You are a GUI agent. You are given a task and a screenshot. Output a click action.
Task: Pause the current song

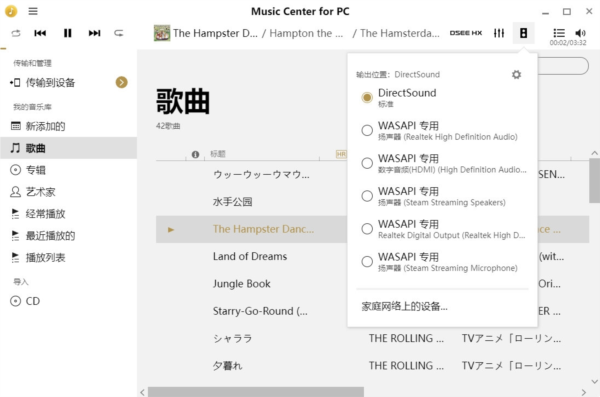(67, 33)
